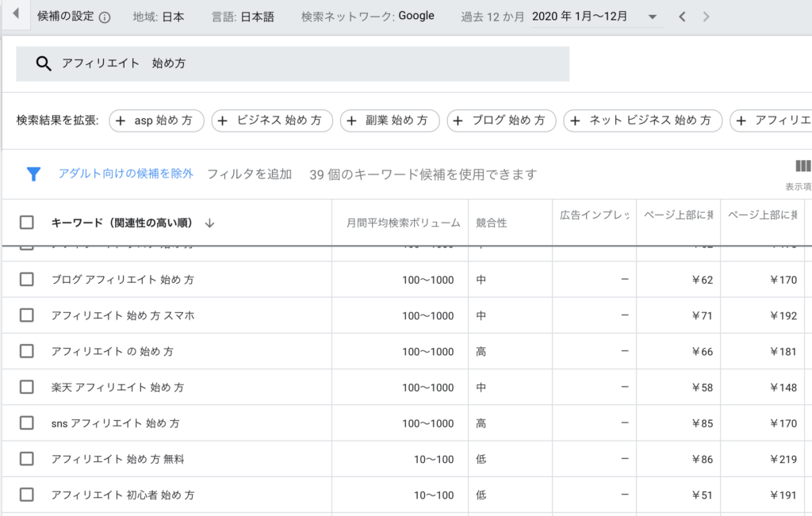The height and width of the screenshot is (516, 812).
Task: Click the blue filter funnel icon
Action: 33,174
